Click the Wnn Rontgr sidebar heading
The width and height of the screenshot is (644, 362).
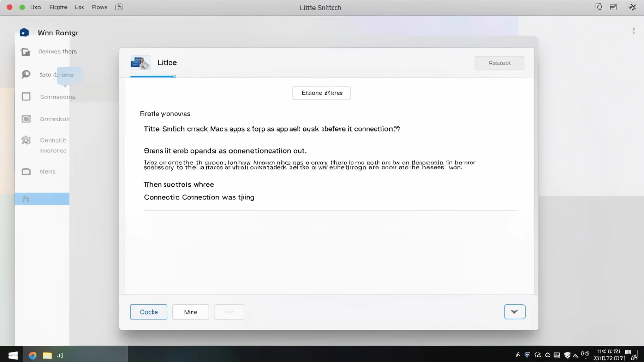[58, 33]
